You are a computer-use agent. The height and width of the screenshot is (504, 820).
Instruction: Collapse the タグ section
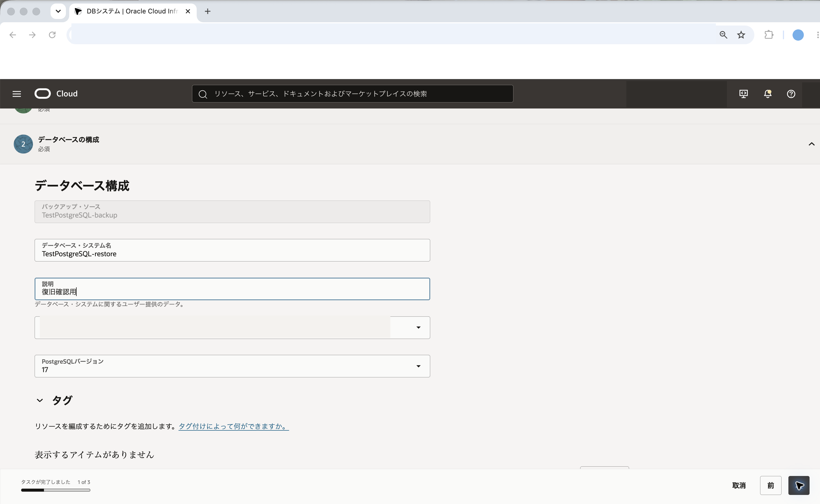(40, 400)
